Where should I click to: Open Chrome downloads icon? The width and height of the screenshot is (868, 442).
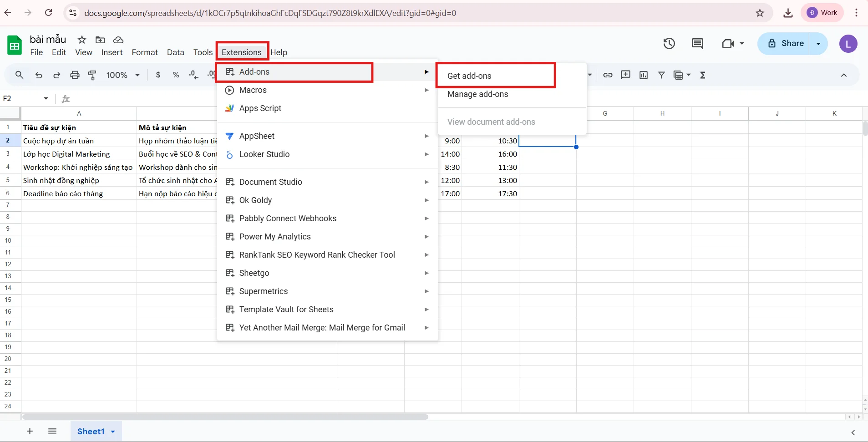[x=788, y=13]
